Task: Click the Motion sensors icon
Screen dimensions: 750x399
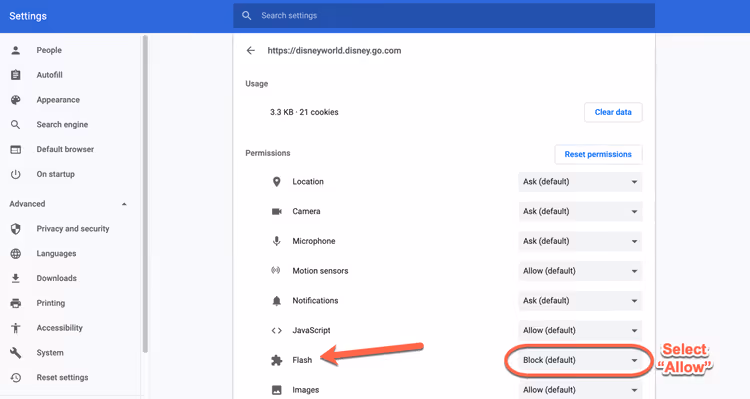Action: click(x=276, y=270)
